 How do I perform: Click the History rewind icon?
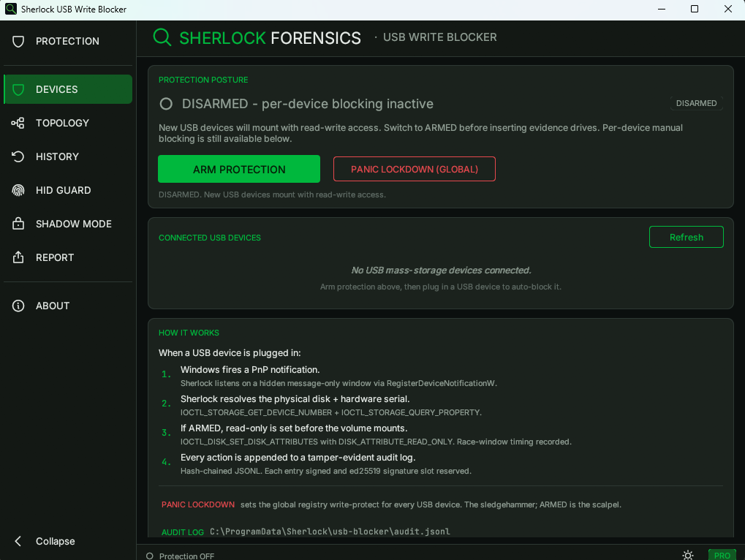point(18,156)
